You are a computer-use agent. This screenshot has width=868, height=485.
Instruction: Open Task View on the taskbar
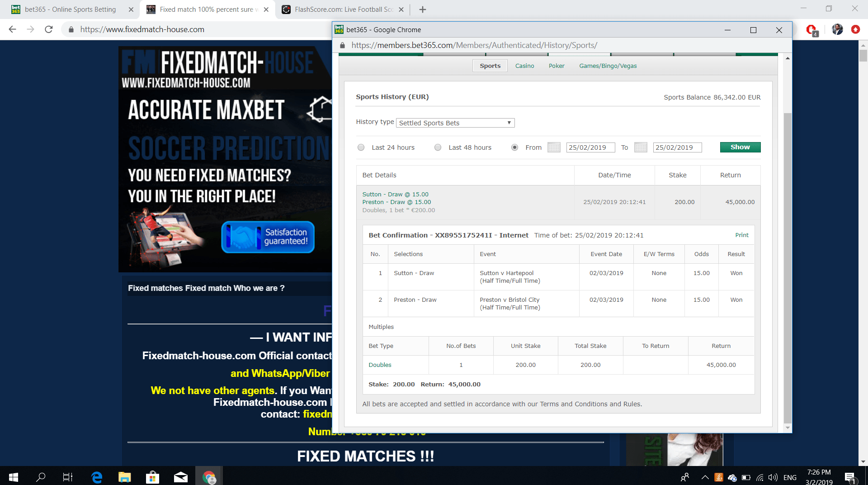click(x=68, y=477)
